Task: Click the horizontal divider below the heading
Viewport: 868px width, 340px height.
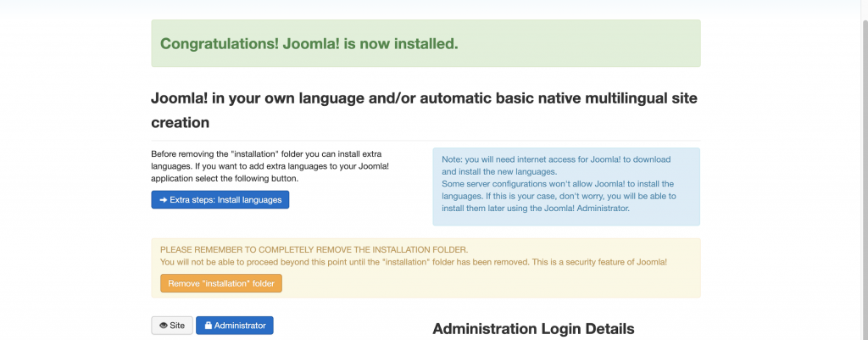Action: (x=426, y=140)
